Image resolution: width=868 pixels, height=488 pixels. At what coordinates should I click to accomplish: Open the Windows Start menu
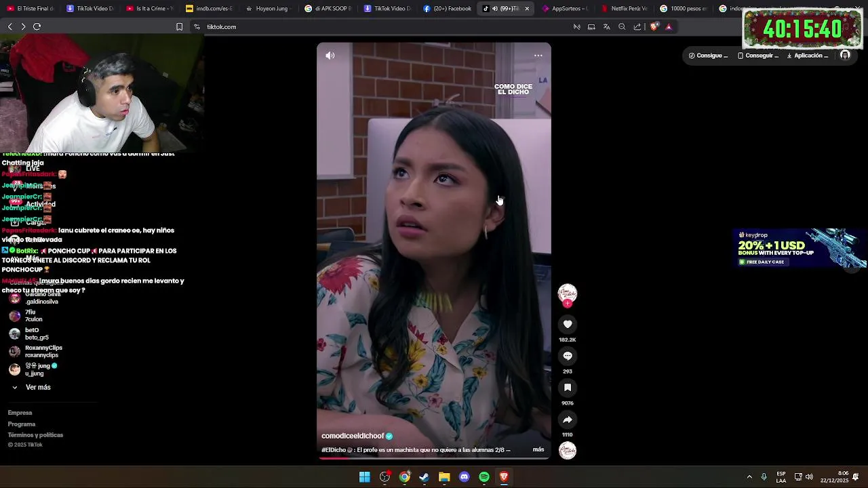click(365, 477)
